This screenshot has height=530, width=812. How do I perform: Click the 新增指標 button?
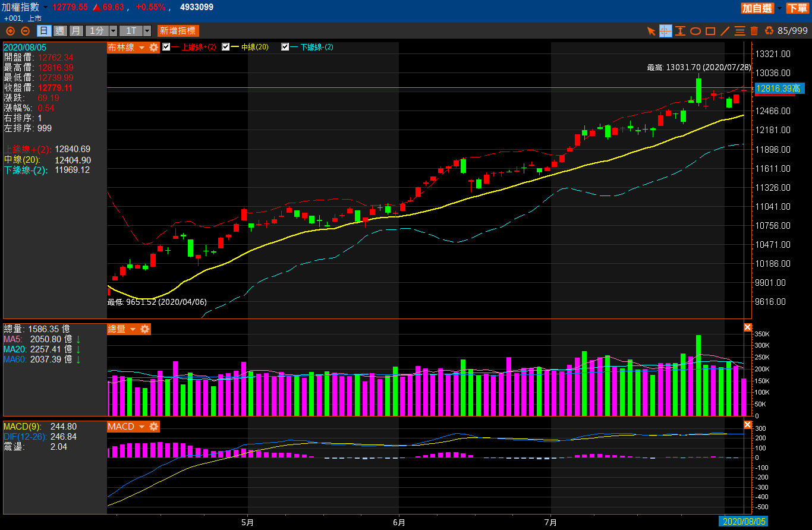pos(178,31)
